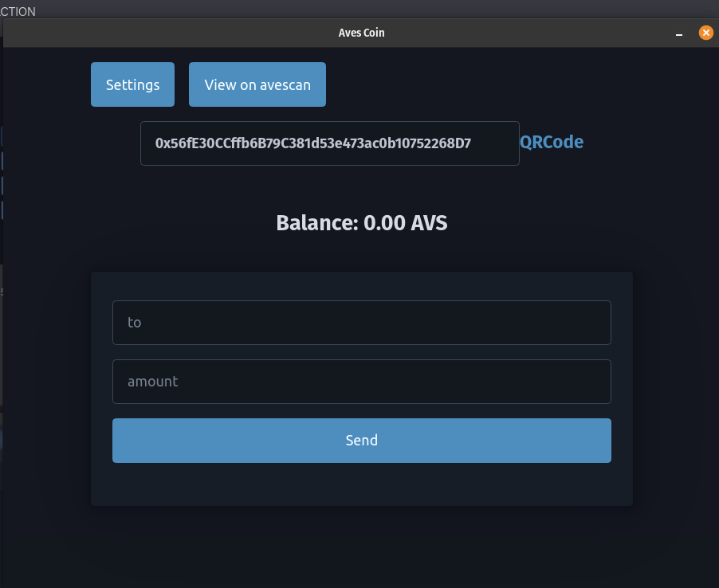This screenshot has width=719, height=588.
Task: Open Settings before sending coins
Action: [x=132, y=84]
